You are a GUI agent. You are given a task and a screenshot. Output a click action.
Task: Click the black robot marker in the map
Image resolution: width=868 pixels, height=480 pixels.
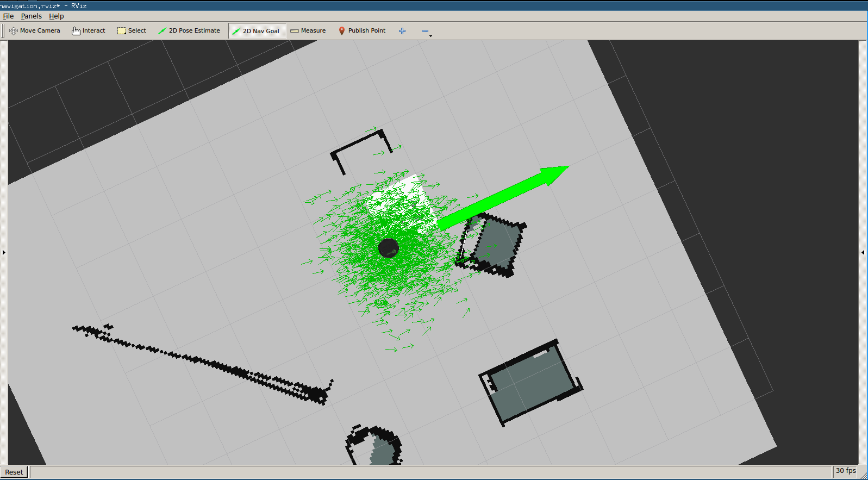point(388,248)
